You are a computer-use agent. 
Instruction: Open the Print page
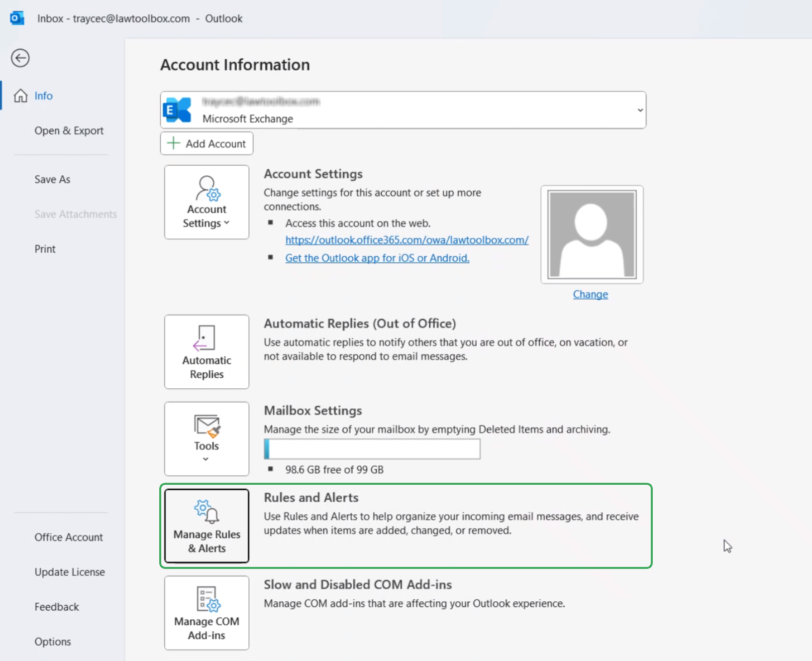(x=45, y=249)
